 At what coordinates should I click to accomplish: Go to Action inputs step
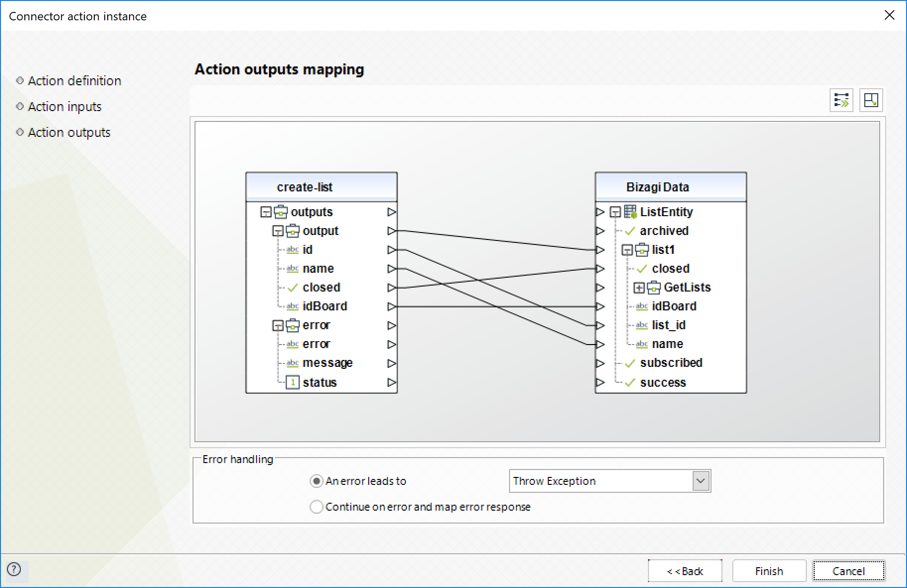click(x=65, y=107)
